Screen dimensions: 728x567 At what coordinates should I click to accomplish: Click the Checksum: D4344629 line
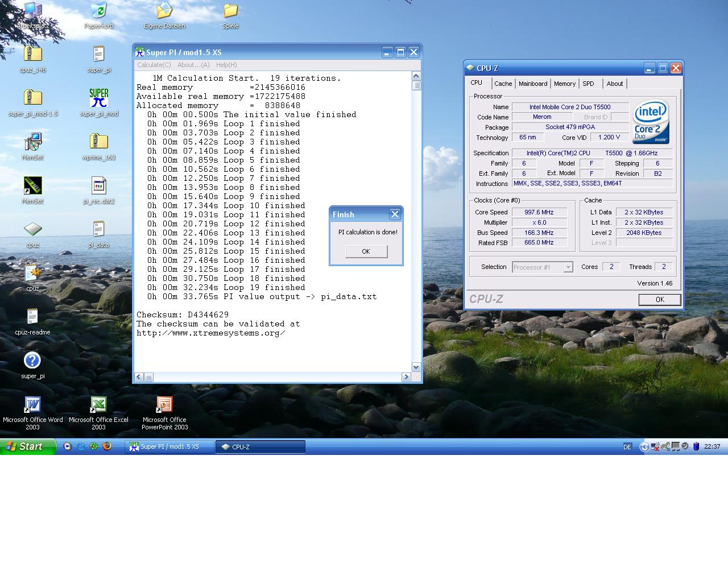pyautogui.click(x=183, y=314)
